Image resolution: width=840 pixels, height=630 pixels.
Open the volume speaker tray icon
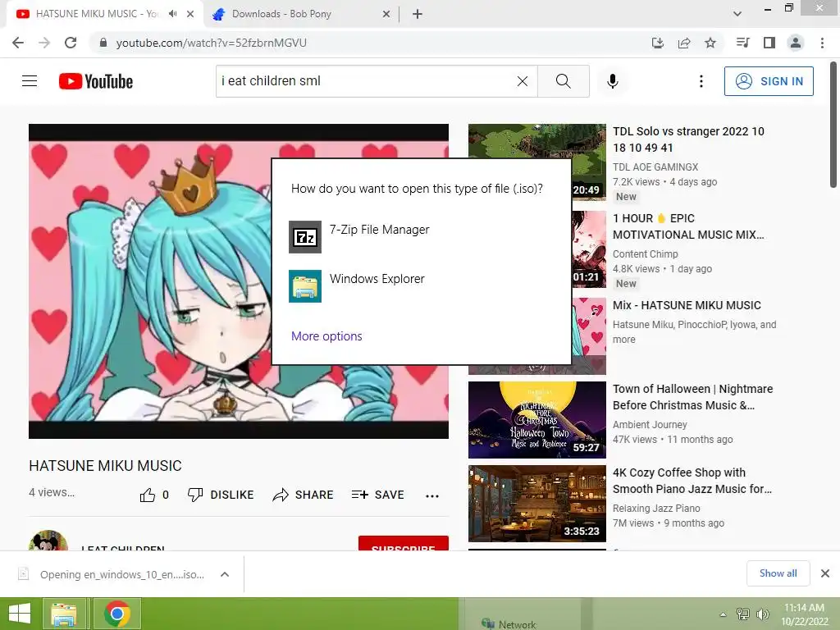(762, 614)
